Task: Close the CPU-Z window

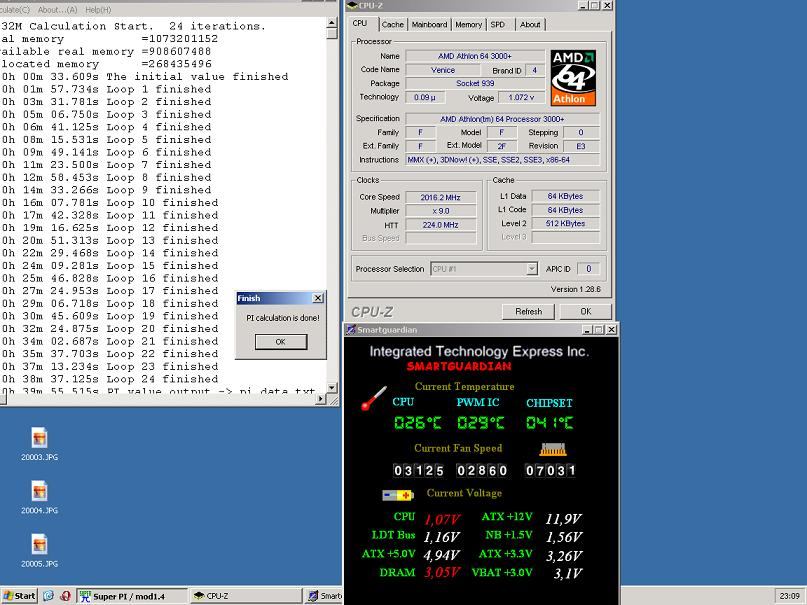Action: click(607, 5)
